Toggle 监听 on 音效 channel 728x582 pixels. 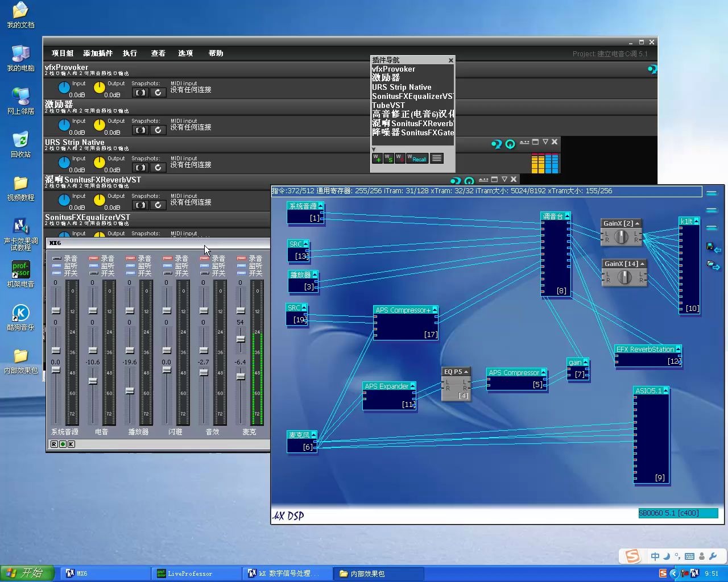[205, 266]
